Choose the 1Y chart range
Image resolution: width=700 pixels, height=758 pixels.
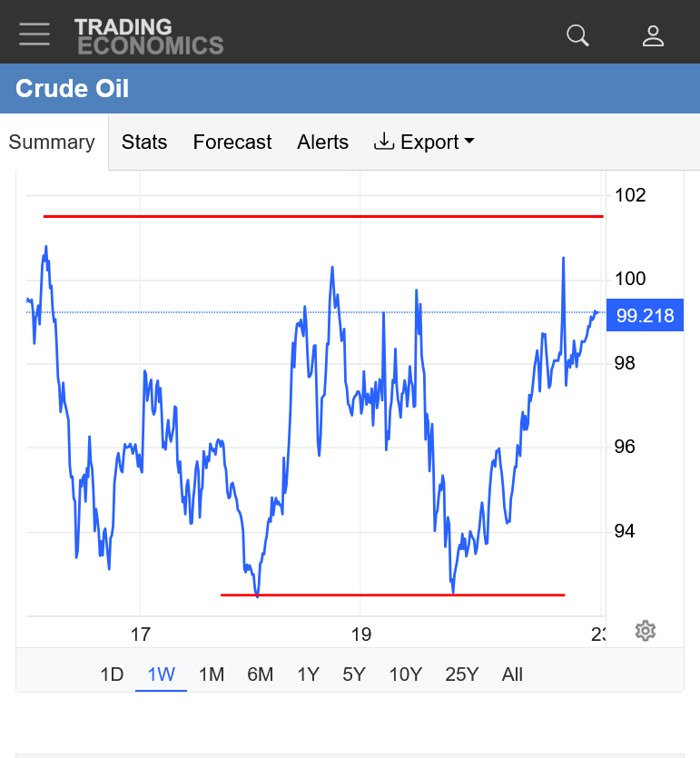(308, 674)
